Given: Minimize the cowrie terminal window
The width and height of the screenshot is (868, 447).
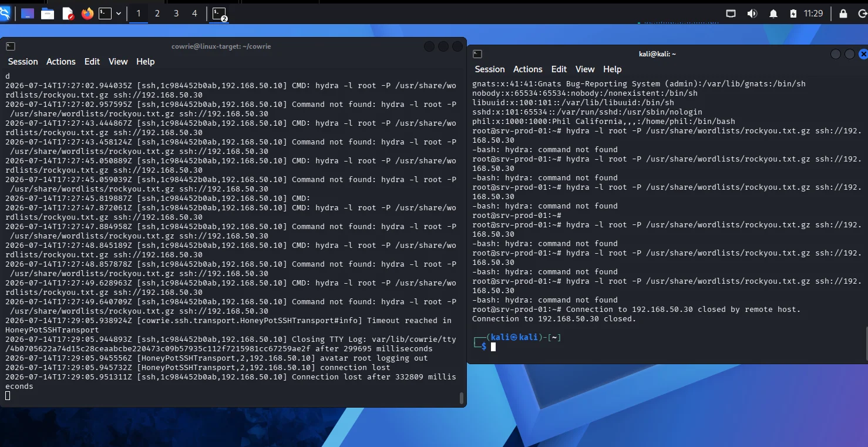Looking at the screenshot, I should click(x=429, y=46).
